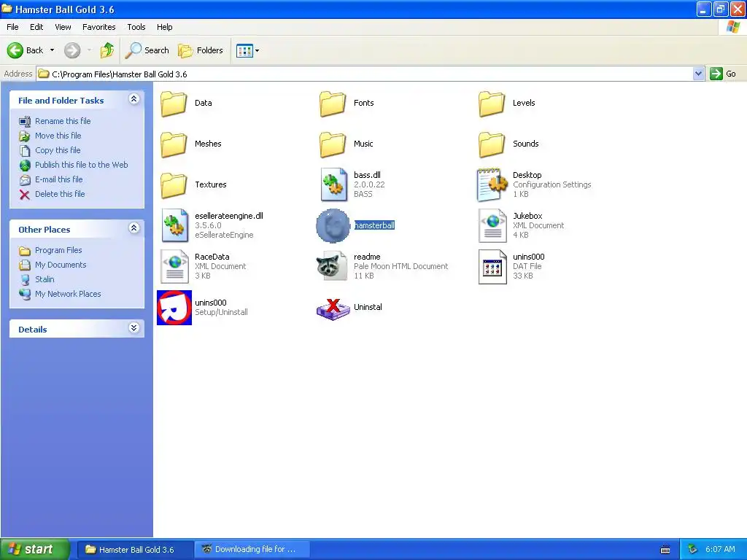This screenshot has width=747, height=560.
Task: Open the Favorites menu
Action: [x=99, y=27]
